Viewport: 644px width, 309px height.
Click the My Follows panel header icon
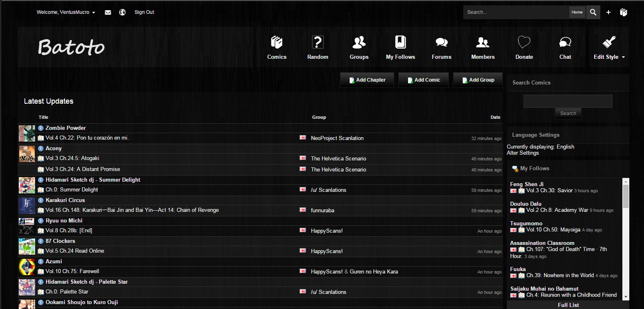pos(515,169)
